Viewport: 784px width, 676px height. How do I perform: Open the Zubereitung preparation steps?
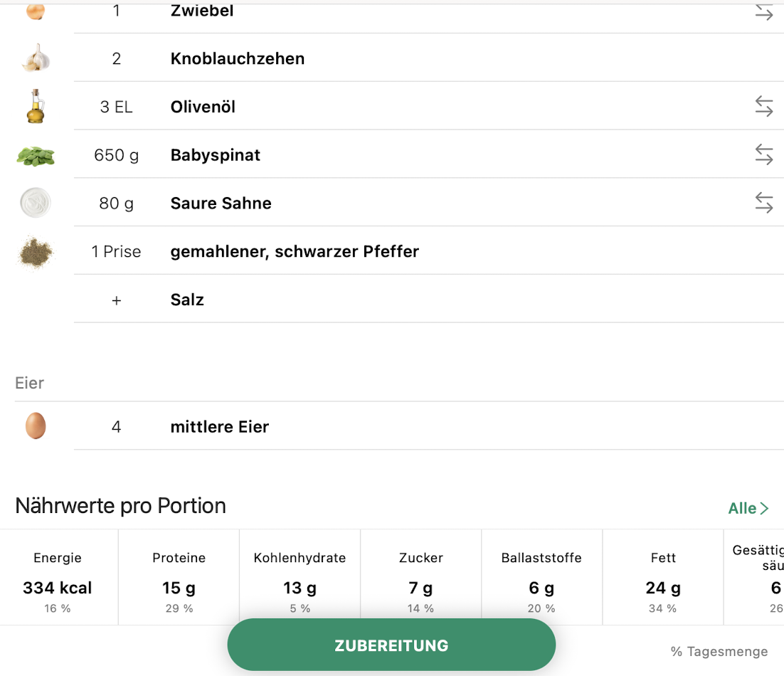point(391,645)
